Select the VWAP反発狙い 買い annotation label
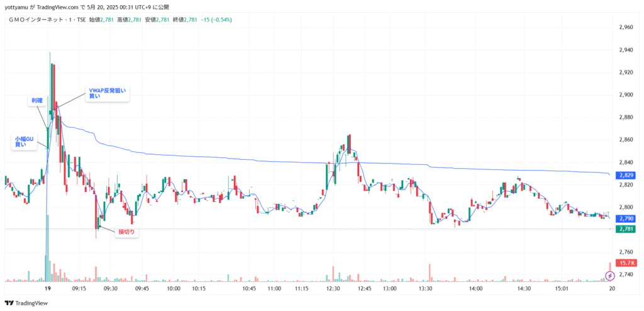The image size is (644, 311). click(108, 93)
